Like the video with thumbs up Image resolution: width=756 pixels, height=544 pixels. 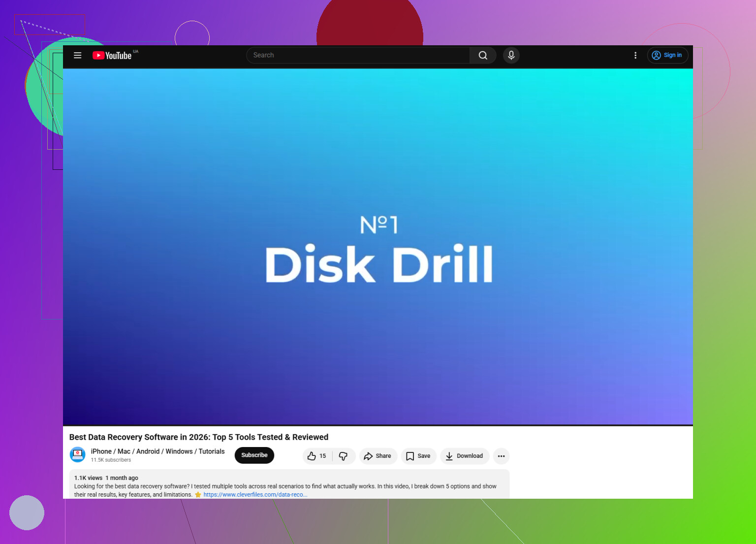click(317, 456)
